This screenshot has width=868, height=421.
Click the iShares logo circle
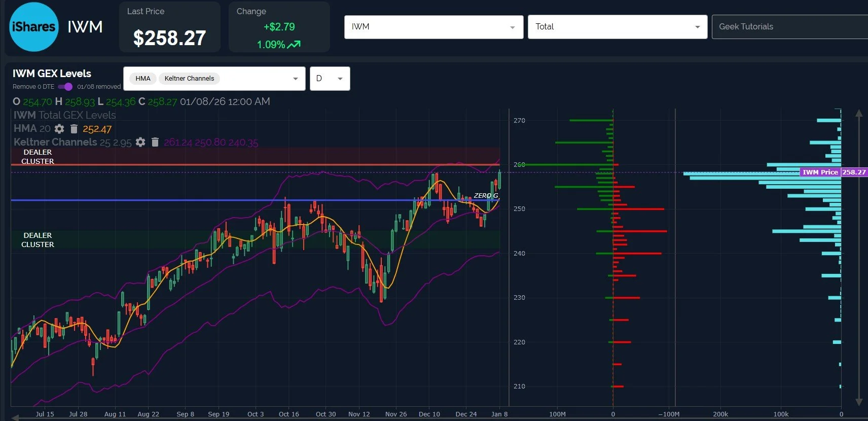(33, 27)
